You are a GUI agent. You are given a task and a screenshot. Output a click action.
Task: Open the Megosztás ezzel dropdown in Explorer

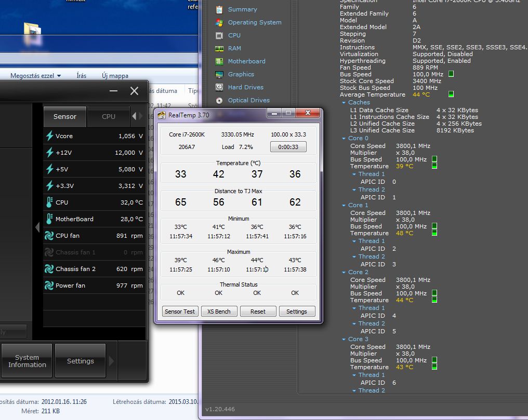pyautogui.click(x=35, y=76)
